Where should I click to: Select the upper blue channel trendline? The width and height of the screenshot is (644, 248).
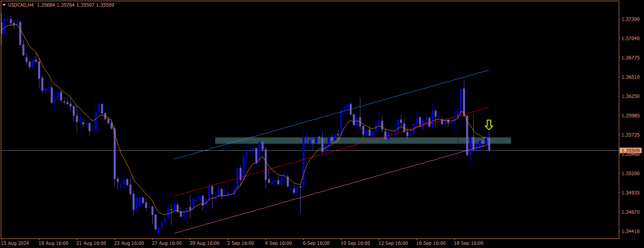point(331,115)
